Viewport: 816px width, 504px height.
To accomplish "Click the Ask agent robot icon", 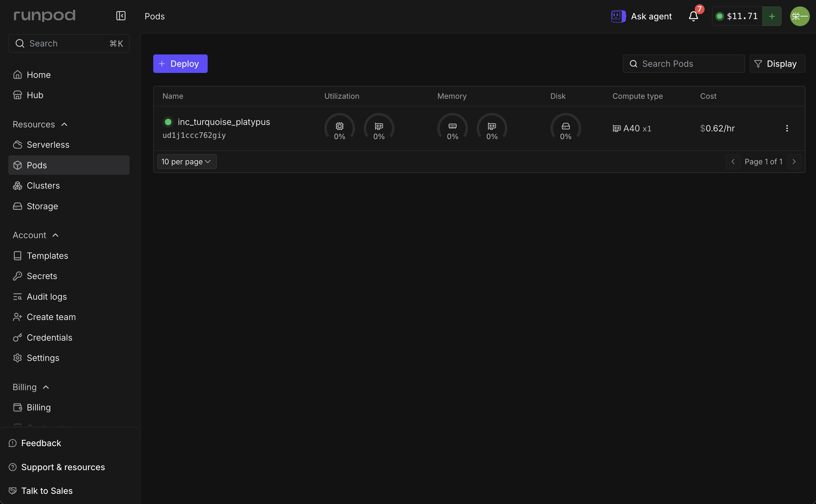I will point(618,16).
